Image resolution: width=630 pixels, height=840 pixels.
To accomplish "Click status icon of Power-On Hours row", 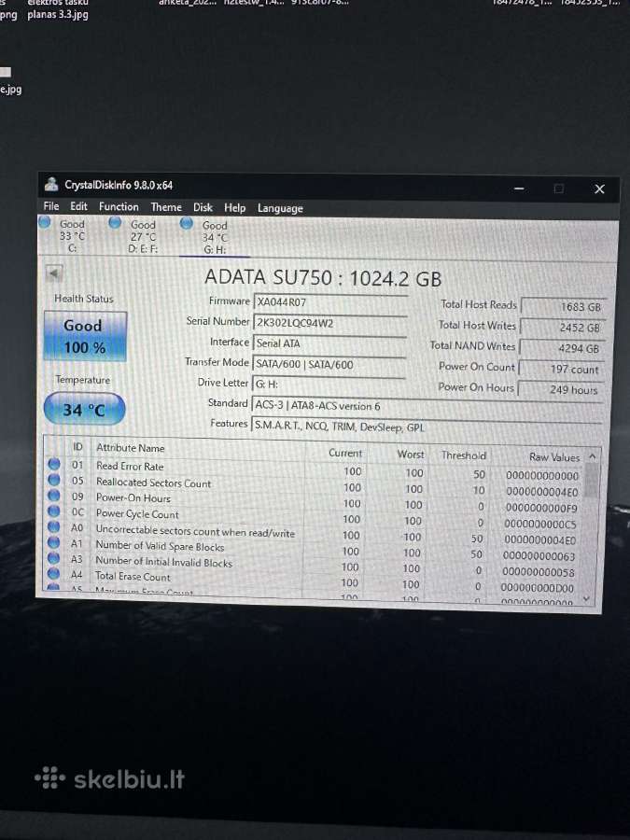I will (x=54, y=496).
